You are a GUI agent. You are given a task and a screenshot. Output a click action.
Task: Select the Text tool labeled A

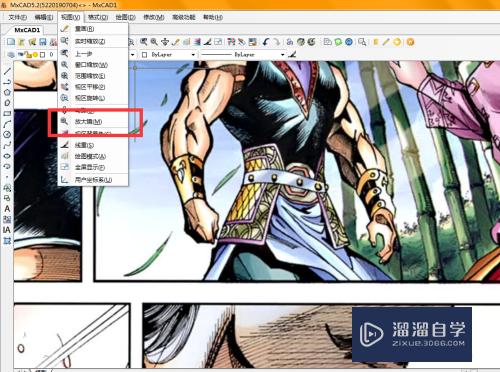(x=7, y=209)
